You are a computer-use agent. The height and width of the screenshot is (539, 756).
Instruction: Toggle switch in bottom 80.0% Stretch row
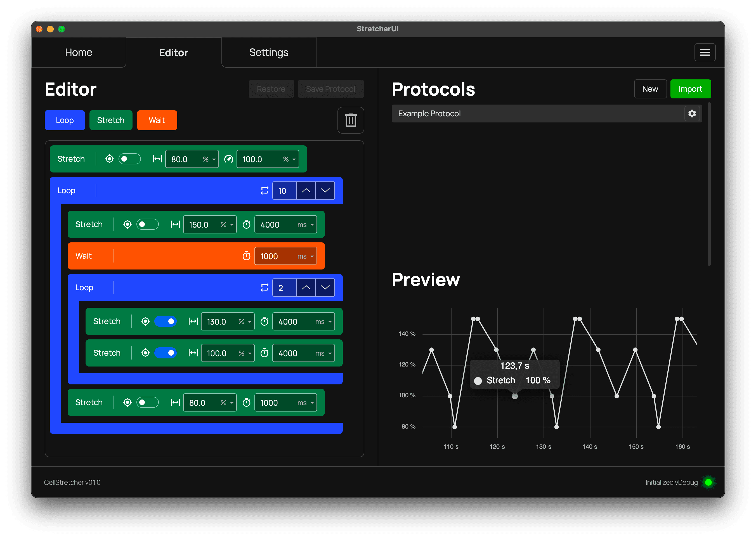tap(148, 402)
